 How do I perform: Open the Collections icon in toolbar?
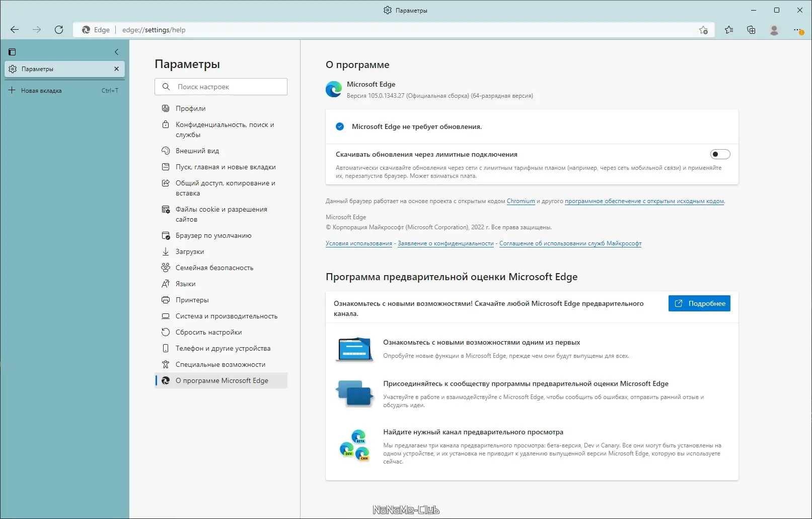751,30
